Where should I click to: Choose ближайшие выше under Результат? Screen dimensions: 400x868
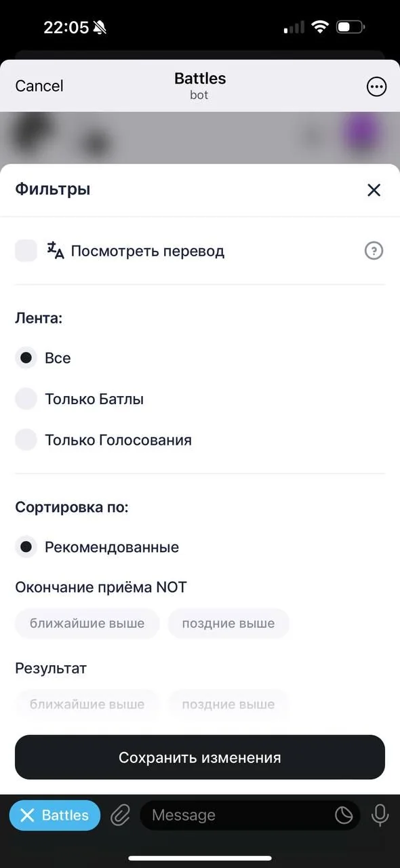87,704
